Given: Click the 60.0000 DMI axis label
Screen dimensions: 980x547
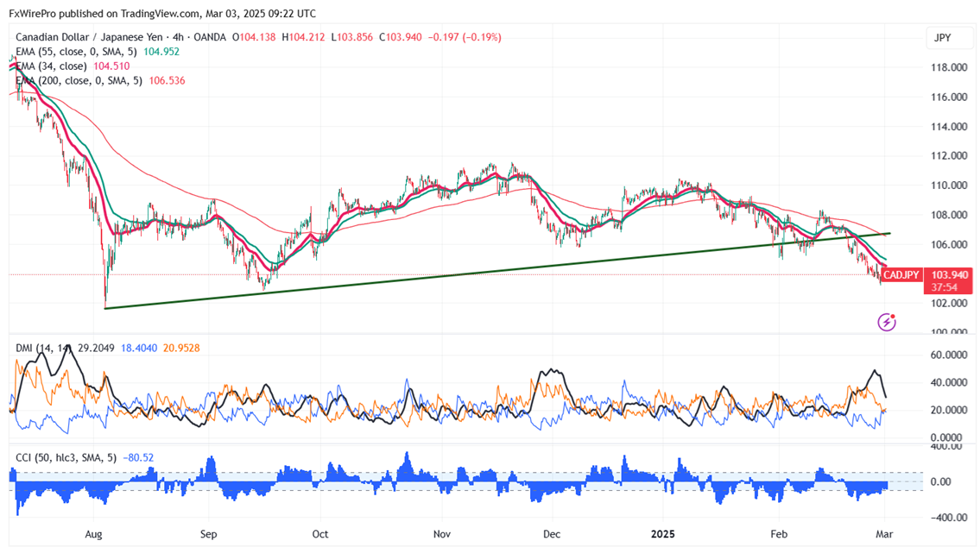Looking at the screenshot, I should (x=950, y=355).
